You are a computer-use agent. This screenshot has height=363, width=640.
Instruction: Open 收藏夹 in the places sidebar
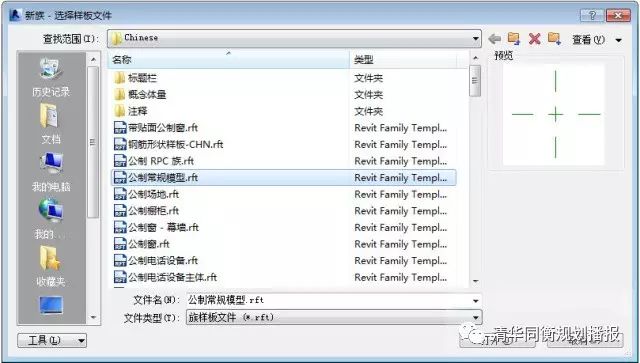point(51,266)
